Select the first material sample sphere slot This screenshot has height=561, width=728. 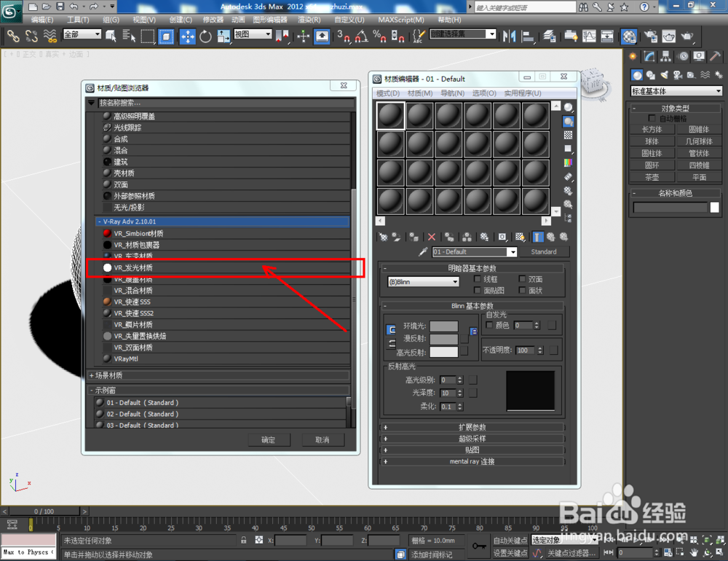click(390, 116)
